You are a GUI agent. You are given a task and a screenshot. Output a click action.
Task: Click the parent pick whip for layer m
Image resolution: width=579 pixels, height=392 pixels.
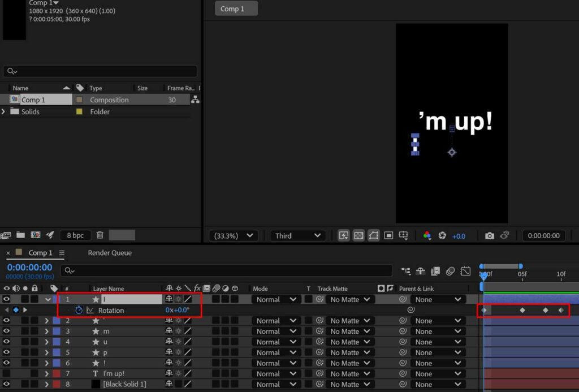tap(403, 331)
